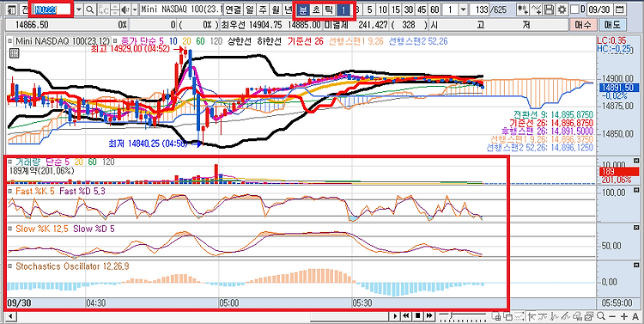This screenshot has height=324, width=644.
Task: Collapse the Slow %K panel corner button
Action: click(x=636, y=228)
